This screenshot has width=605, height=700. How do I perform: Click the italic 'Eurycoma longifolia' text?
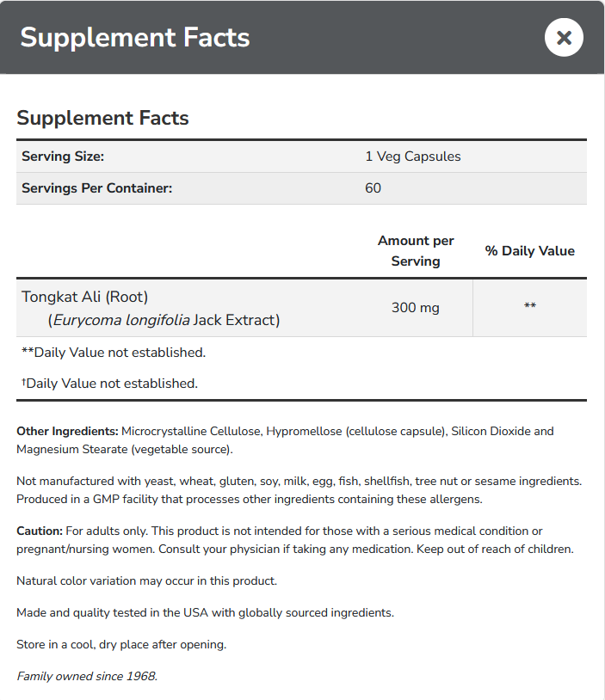click(x=120, y=320)
